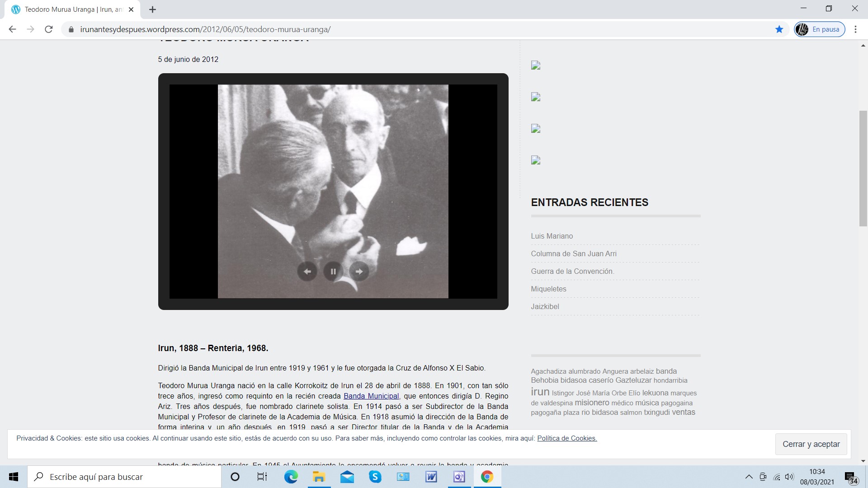Image resolution: width=868 pixels, height=488 pixels.
Task: Open Skype from taskbar
Action: point(375,477)
